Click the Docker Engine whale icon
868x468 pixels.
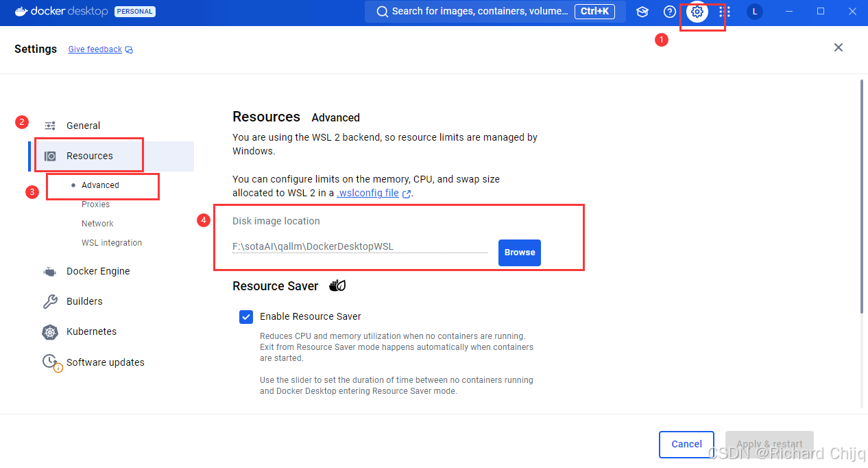pos(50,272)
